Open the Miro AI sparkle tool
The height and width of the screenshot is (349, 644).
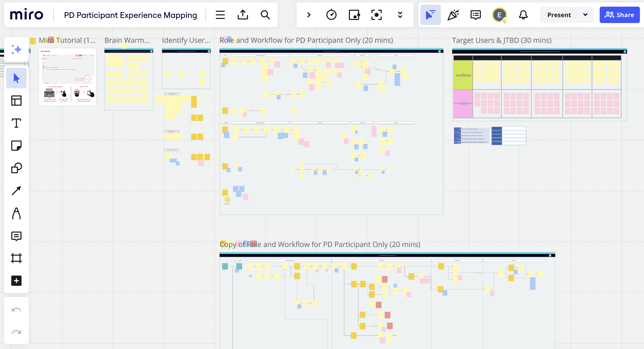pyautogui.click(x=16, y=49)
